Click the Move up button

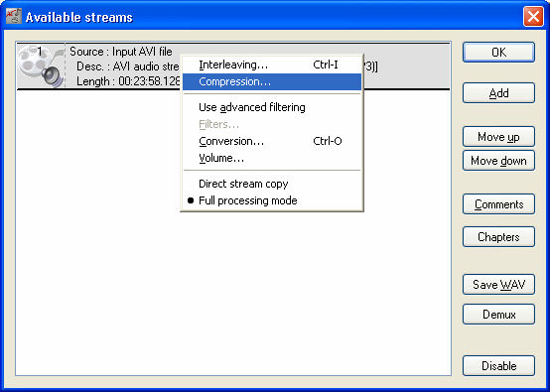tap(498, 136)
